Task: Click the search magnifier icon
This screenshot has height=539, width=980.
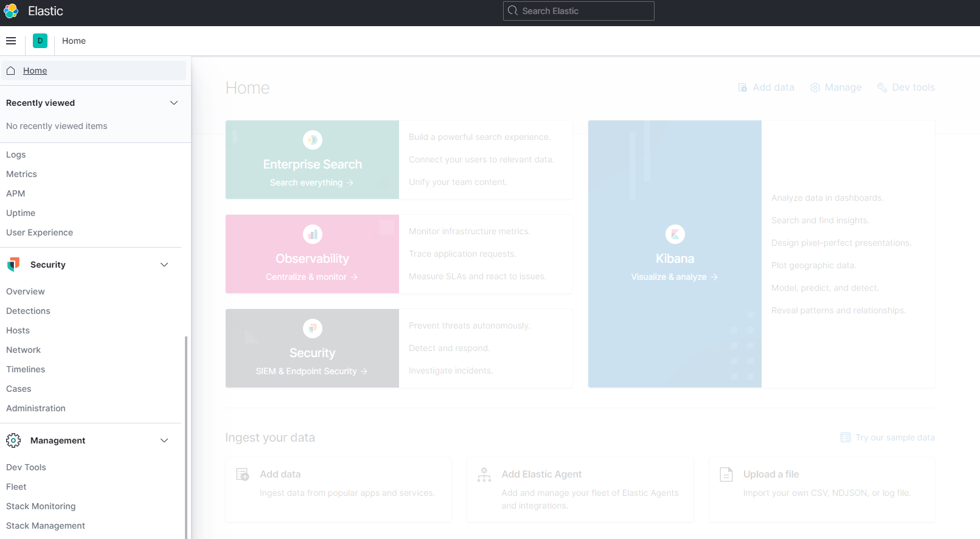Action: [513, 11]
